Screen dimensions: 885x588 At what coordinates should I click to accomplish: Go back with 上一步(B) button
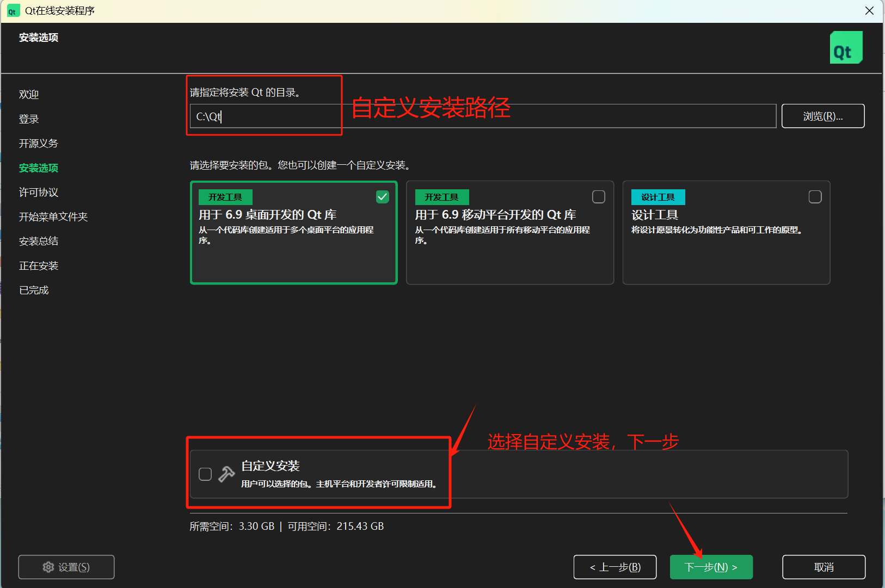pos(615,567)
